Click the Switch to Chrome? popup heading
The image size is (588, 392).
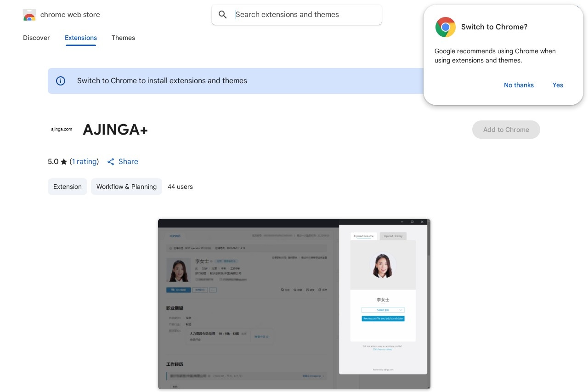(x=494, y=27)
